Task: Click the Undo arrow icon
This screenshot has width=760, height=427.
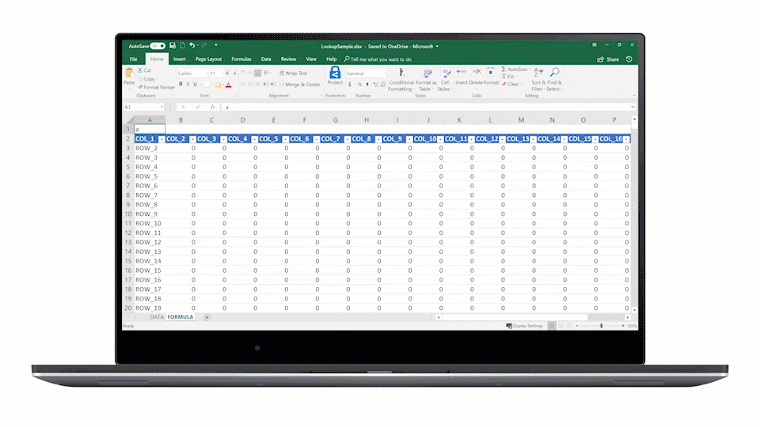Action: [190, 46]
